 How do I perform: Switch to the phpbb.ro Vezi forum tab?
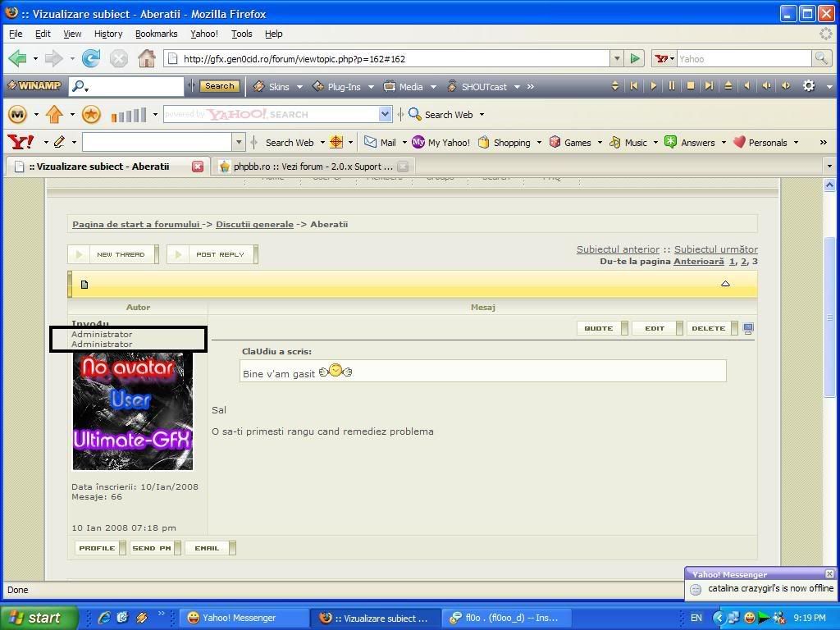click(314, 167)
